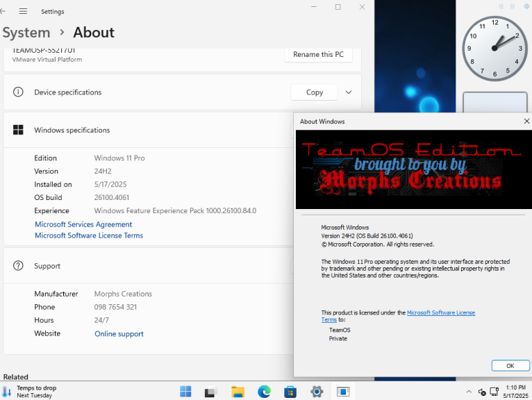The width and height of the screenshot is (532, 400).
Task: Select Manufacturer value Morphs Creations
Action: (x=123, y=294)
